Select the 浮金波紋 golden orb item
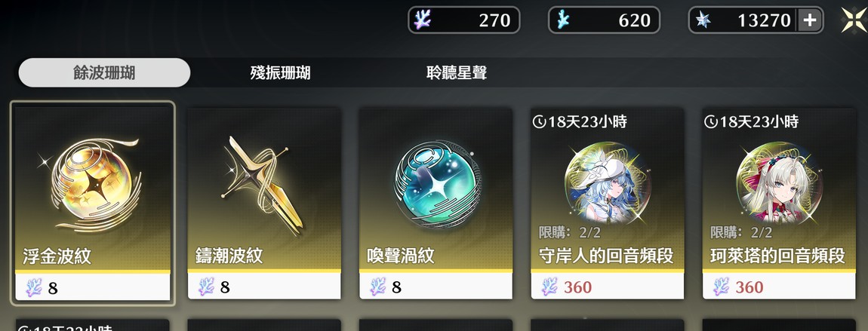 click(x=92, y=203)
